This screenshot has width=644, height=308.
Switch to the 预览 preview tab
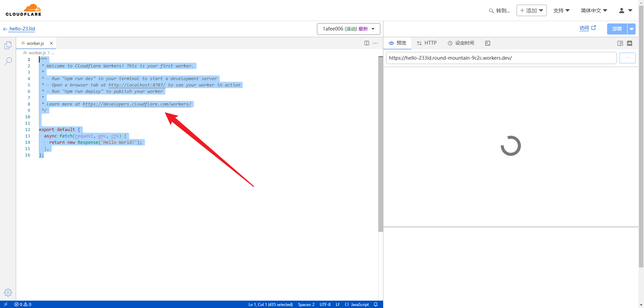(x=397, y=43)
